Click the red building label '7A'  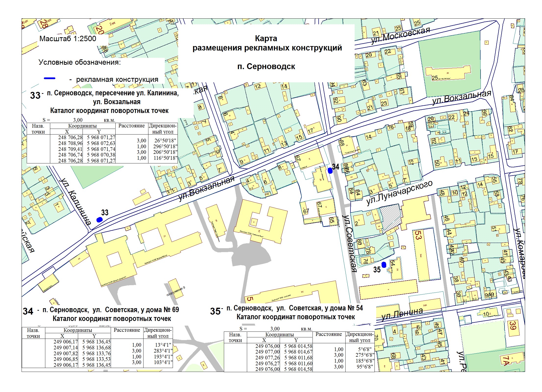pos(506,361)
